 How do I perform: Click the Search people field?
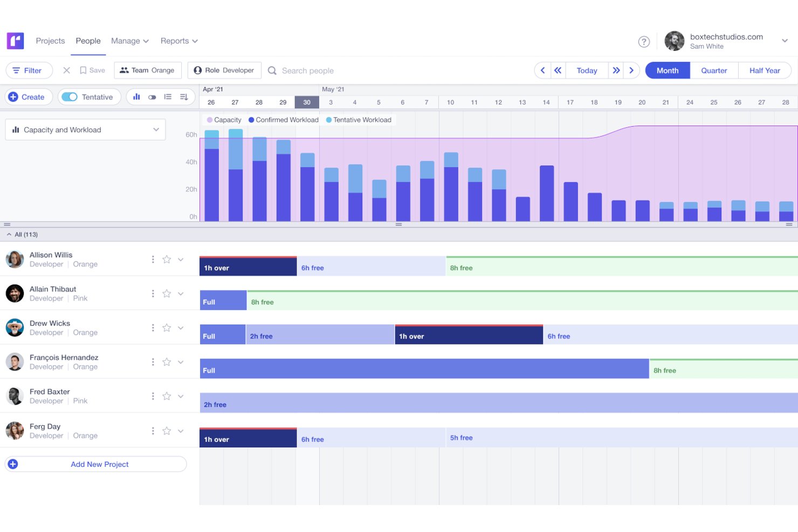point(308,71)
